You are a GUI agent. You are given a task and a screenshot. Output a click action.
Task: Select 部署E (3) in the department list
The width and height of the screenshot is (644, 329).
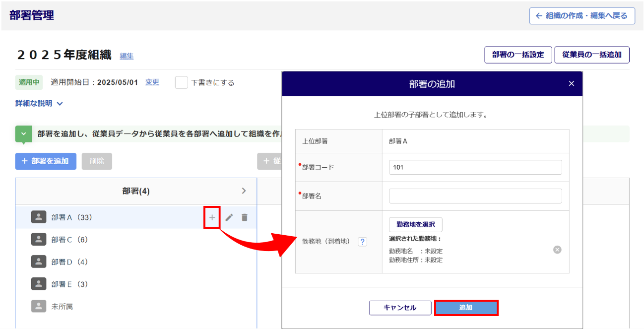pyautogui.click(x=69, y=284)
